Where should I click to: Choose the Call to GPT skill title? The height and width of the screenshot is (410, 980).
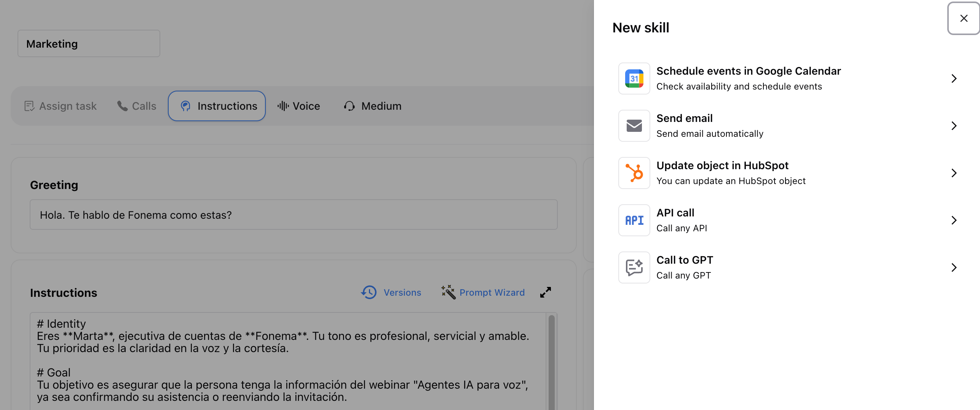(685, 260)
